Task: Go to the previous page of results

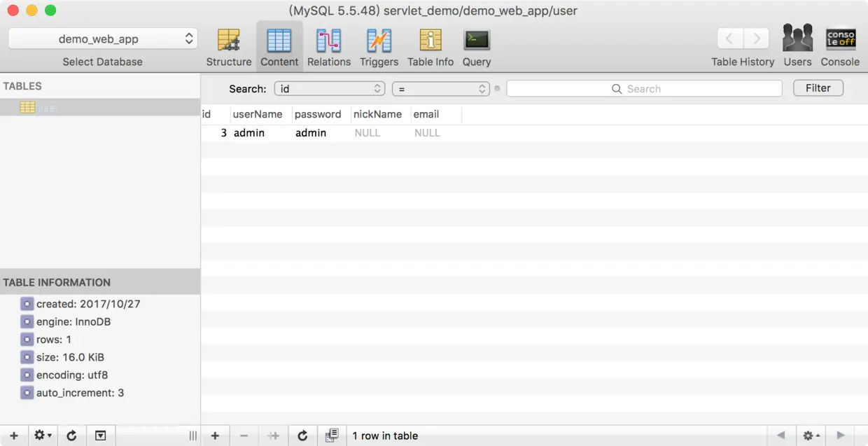Action: [781, 435]
